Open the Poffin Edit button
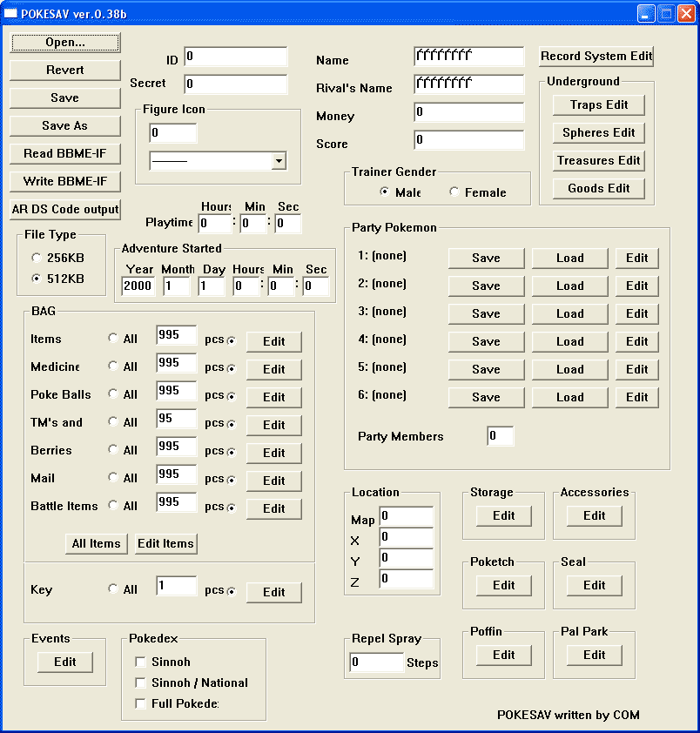 click(x=503, y=656)
